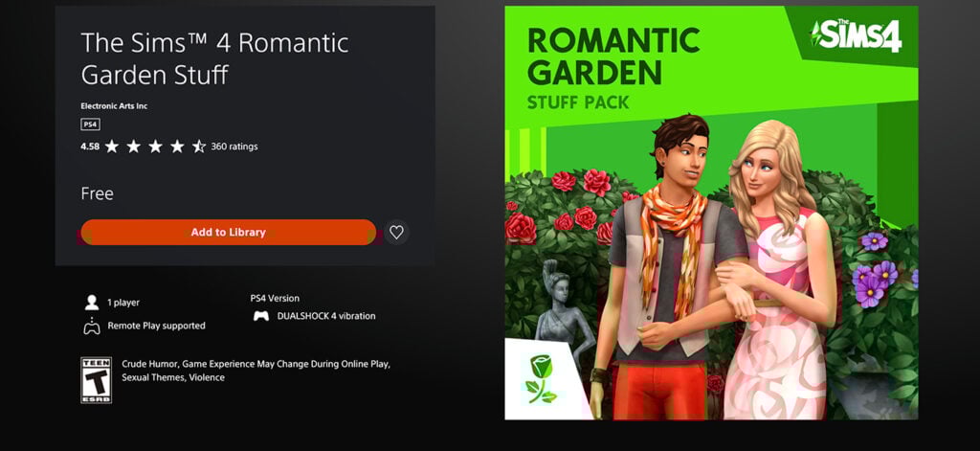Click the Remote Play supported text
The image size is (980, 451).
(x=156, y=326)
